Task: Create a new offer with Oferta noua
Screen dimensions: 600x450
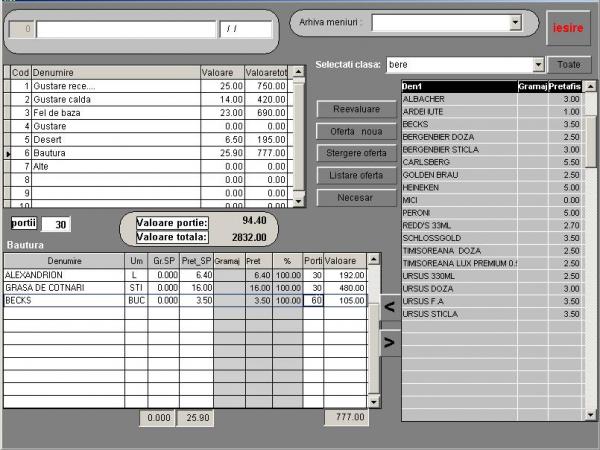Action: [356, 132]
